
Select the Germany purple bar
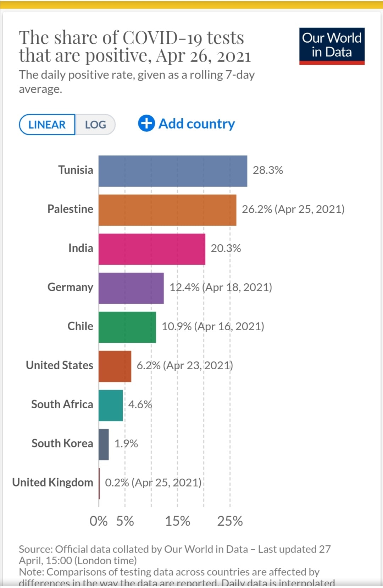pyautogui.click(x=131, y=288)
